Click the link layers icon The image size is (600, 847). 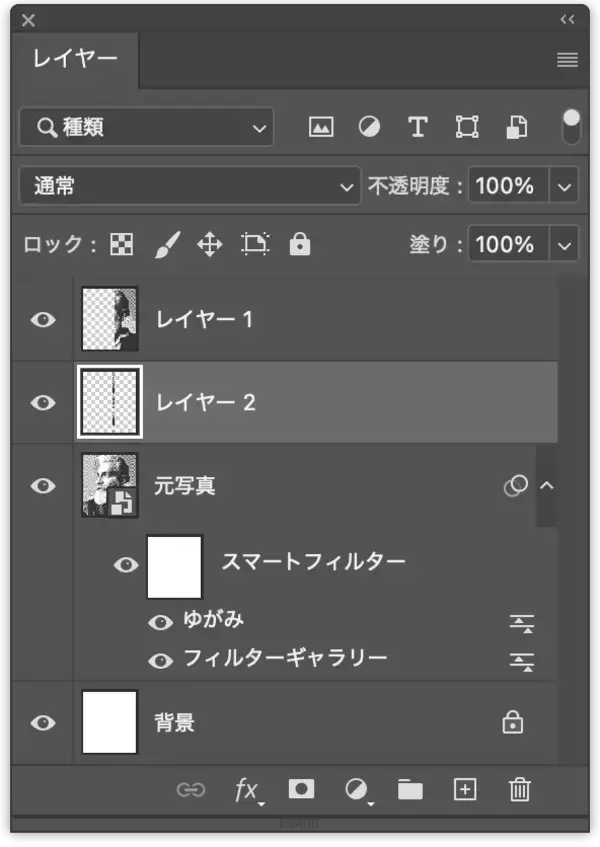tap(191, 790)
